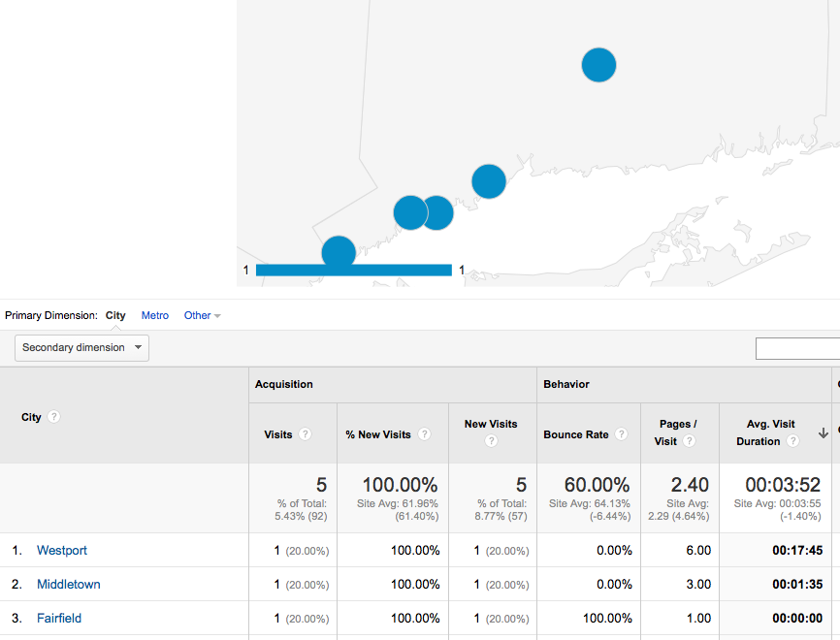Sort table by Visits column header
Viewport: 840px width, 640px height.
(x=278, y=434)
